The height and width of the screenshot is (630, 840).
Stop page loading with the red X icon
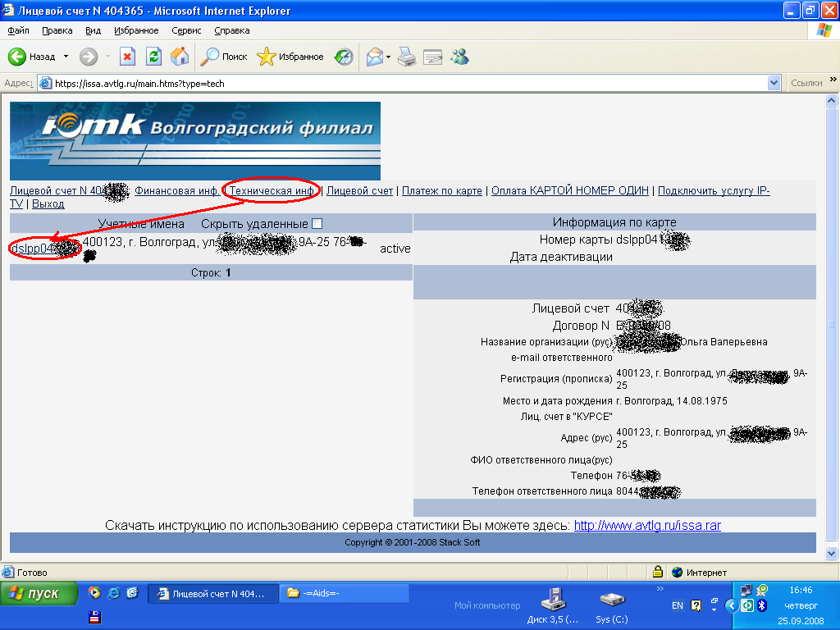[127, 57]
